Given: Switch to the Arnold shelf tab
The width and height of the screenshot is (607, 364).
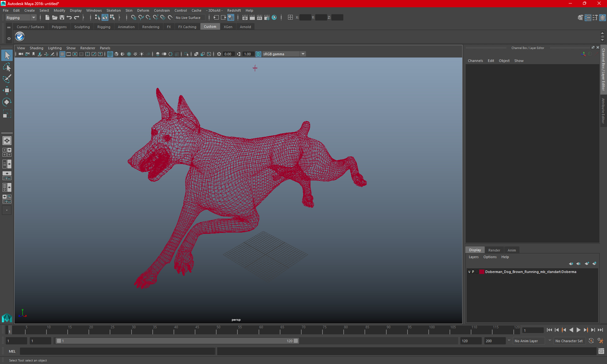Looking at the screenshot, I should [x=245, y=27].
